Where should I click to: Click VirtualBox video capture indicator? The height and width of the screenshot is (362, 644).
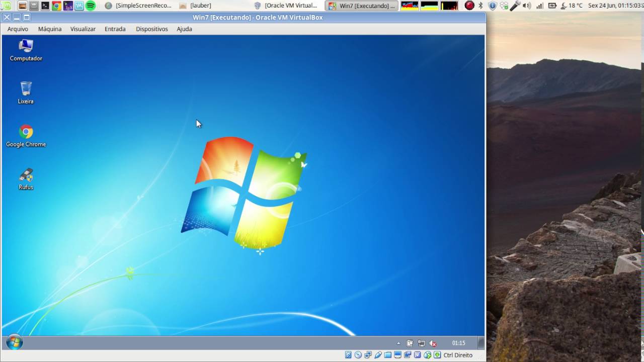click(408, 355)
